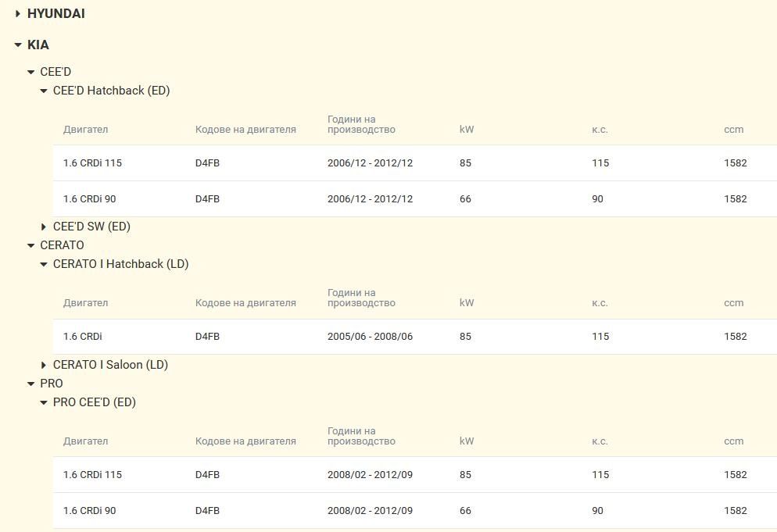Select engine 1.6 CRDi 90 under CEE'D Hatchback
777x532 pixels.
coord(89,199)
